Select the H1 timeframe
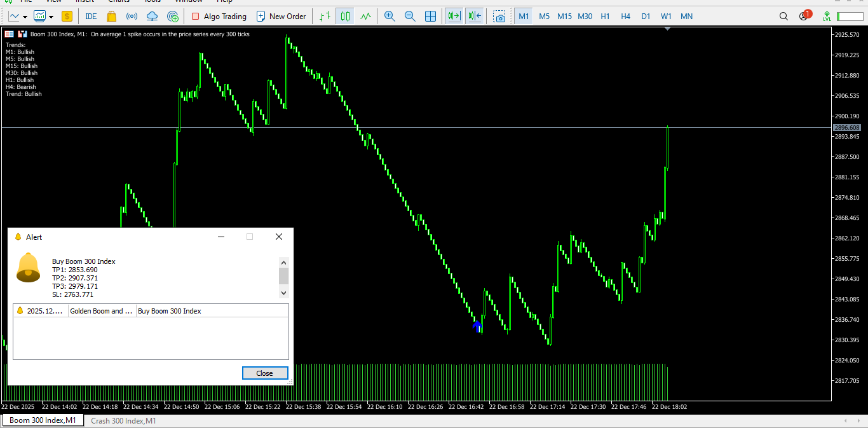 605,17
